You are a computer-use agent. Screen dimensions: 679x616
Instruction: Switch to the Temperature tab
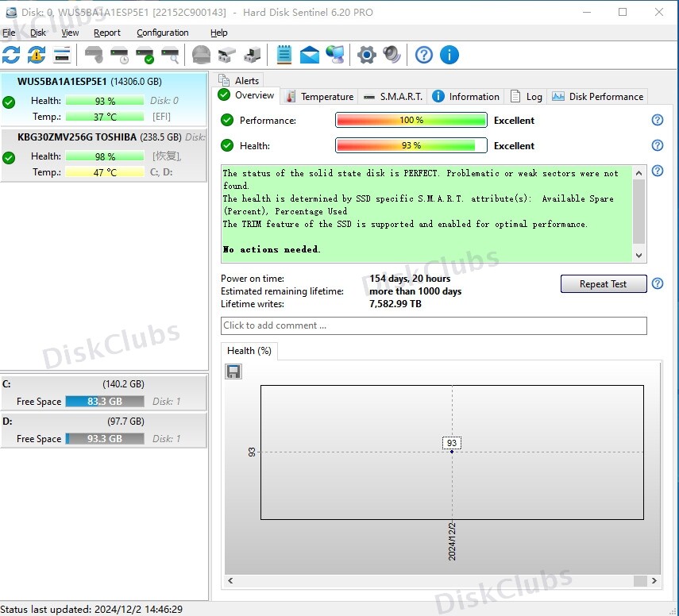click(x=326, y=96)
